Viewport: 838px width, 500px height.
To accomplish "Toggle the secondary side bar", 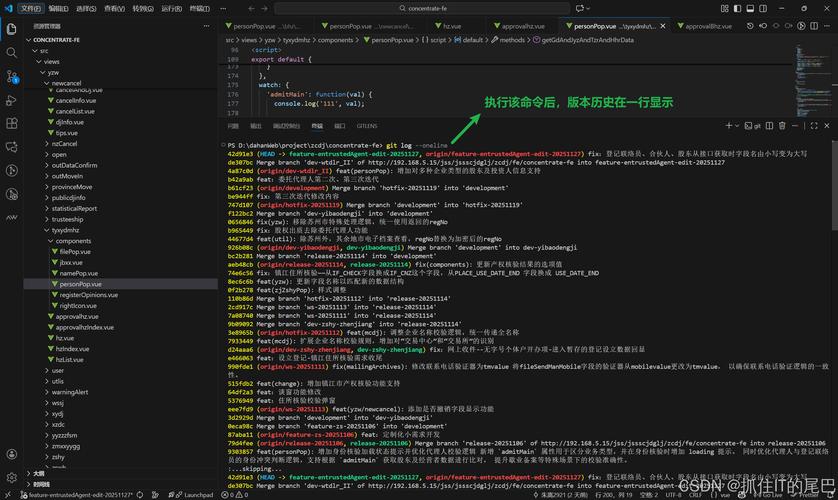I will pos(763,9).
